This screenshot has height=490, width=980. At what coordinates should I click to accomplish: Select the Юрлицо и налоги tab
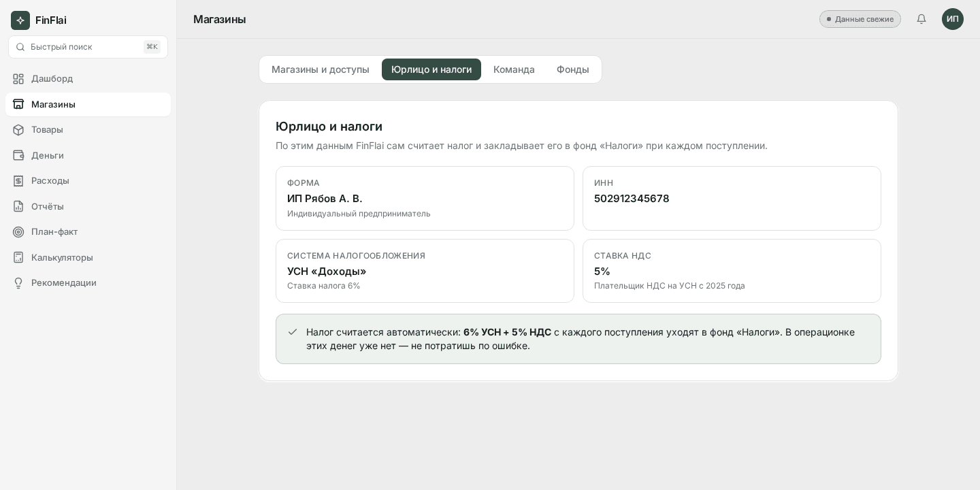click(x=431, y=69)
